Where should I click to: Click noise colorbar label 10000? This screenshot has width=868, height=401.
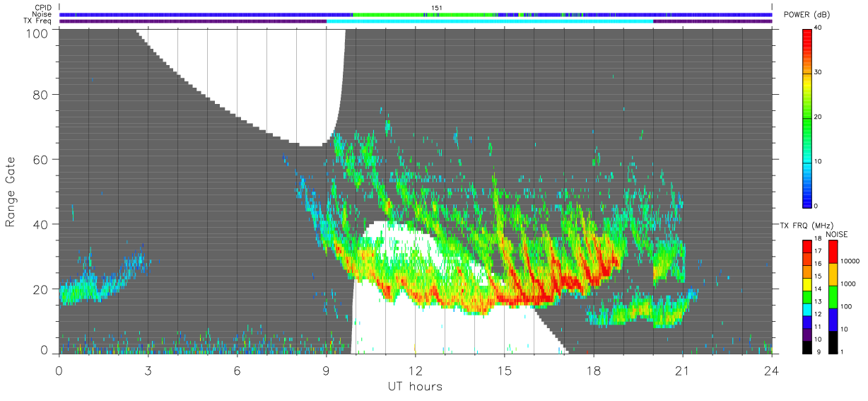click(x=848, y=261)
